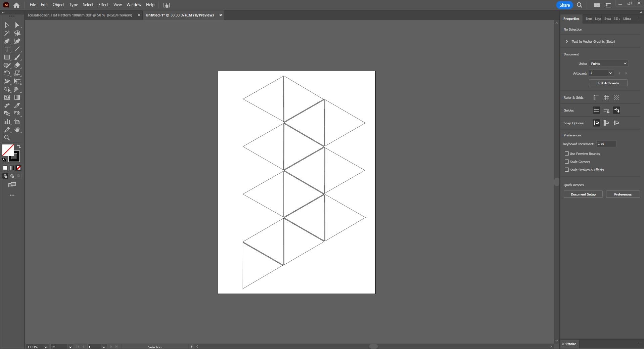
Task: Open the zoom level dropdown
Action: click(46, 347)
